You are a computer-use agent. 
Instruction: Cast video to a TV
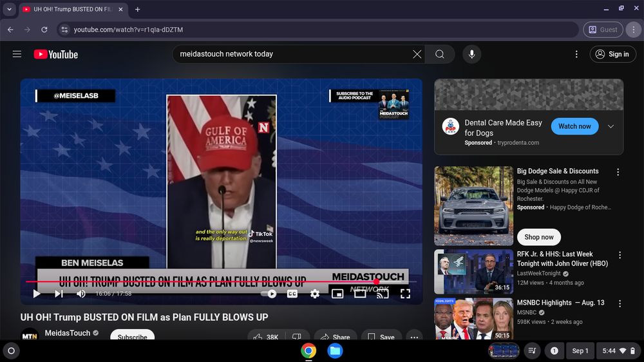point(383,293)
